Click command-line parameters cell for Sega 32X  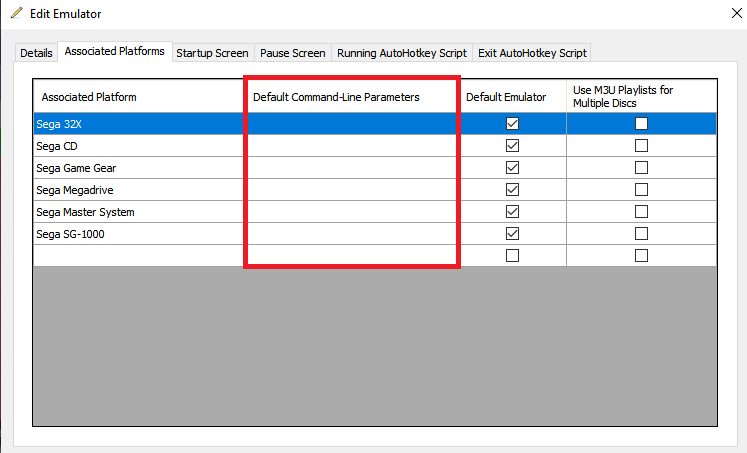[353, 124]
